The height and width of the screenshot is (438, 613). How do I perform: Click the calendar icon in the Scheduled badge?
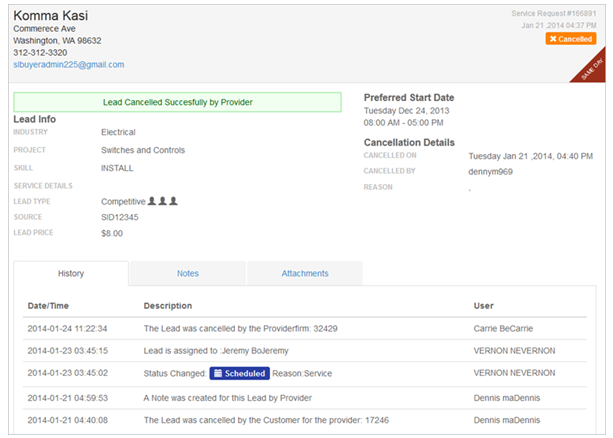(x=218, y=373)
